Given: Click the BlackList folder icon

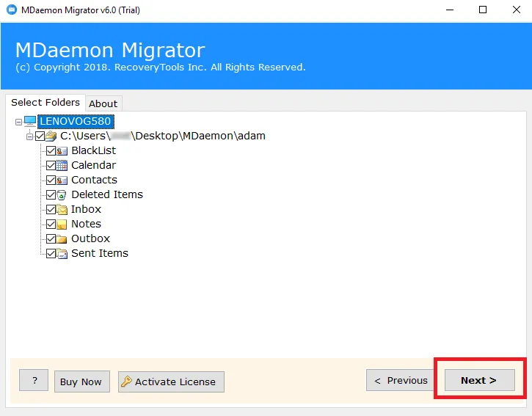Looking at the screenshot, I should (x=62, y=151).
